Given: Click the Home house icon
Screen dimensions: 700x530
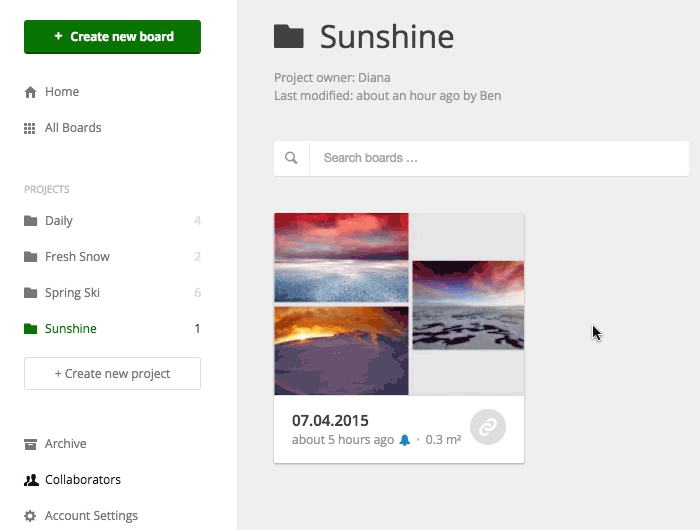Looking at the screenshot, I should (30, 92).
